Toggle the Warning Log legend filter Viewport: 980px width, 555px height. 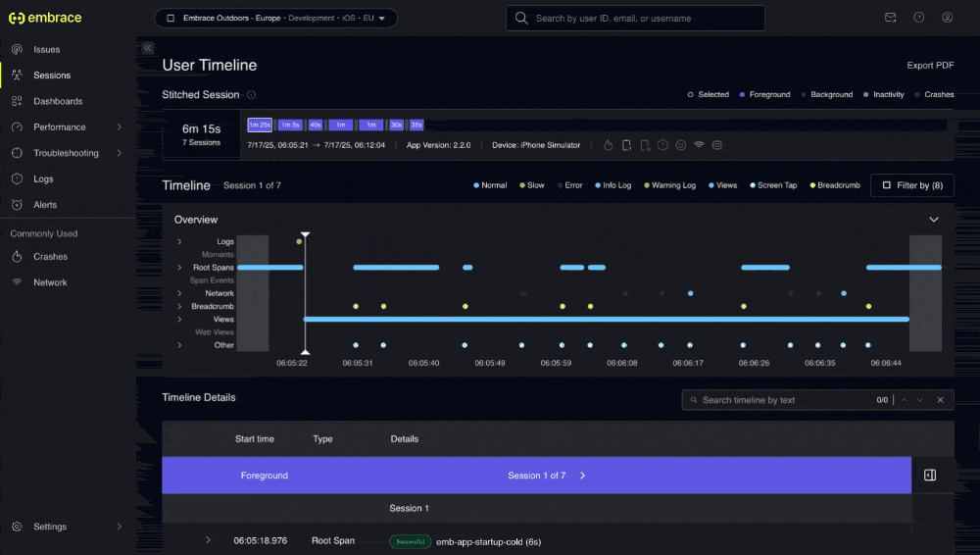click(669, 186)
